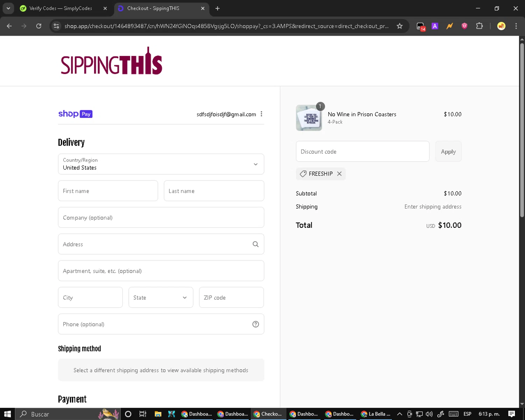Expand the State dropdown
The height and width of the screenshot is (420, 525).
point(161,297)
